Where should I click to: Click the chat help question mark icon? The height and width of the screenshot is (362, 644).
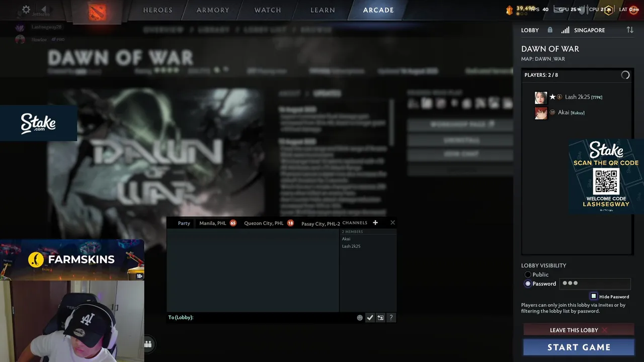point(391,318)
